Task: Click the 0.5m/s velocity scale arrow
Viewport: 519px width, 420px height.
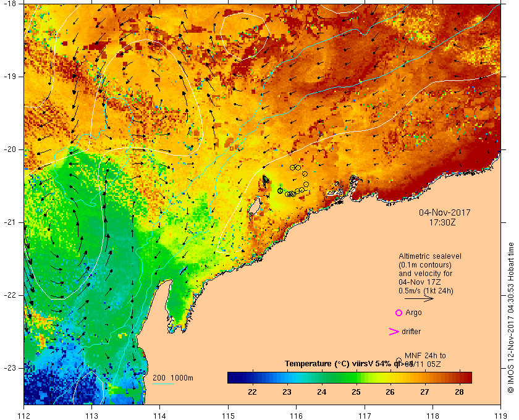Action: (x=419, y=298)
